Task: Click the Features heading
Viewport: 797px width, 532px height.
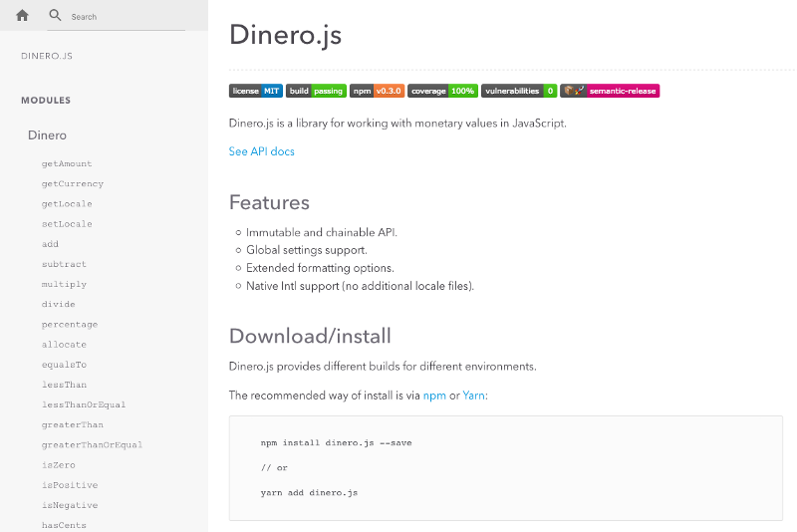Action: pyautogui.click(x=269, y=202)
